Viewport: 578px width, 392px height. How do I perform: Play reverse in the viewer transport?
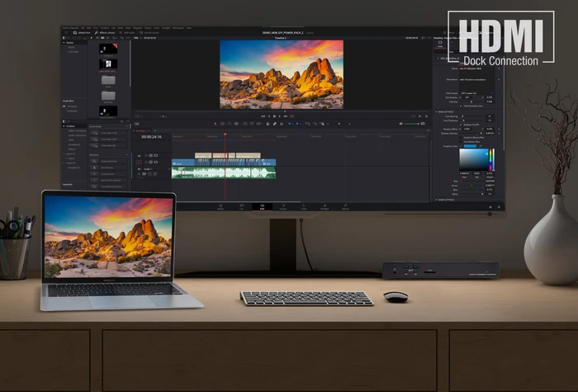click(269, 116)
